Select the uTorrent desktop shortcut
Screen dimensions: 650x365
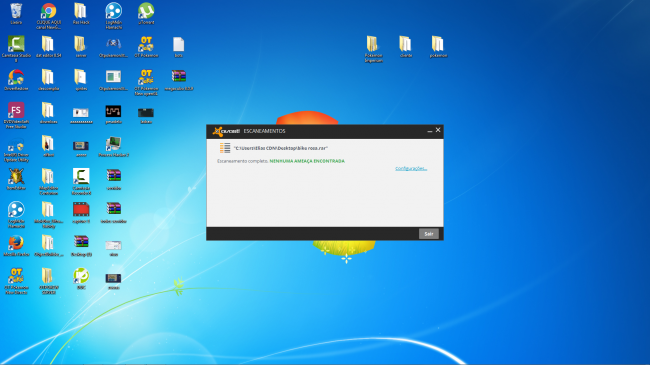(x=146, y=14)
